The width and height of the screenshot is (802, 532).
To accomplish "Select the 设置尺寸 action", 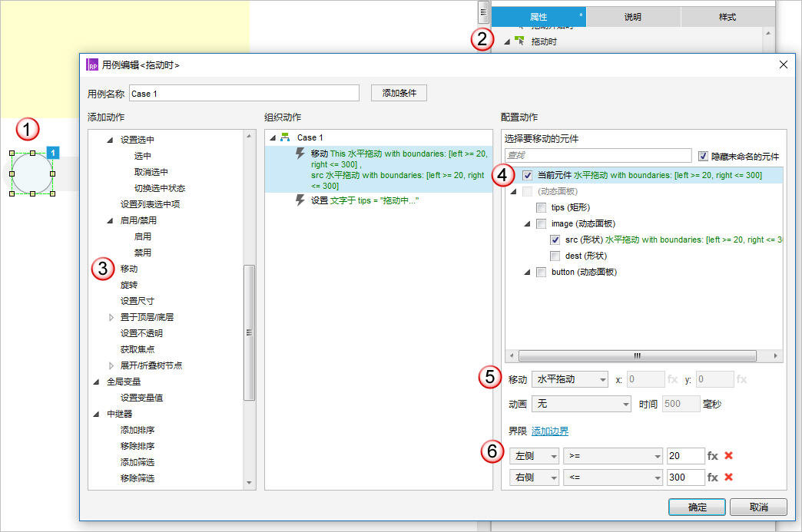I will [x=137, y=300].
